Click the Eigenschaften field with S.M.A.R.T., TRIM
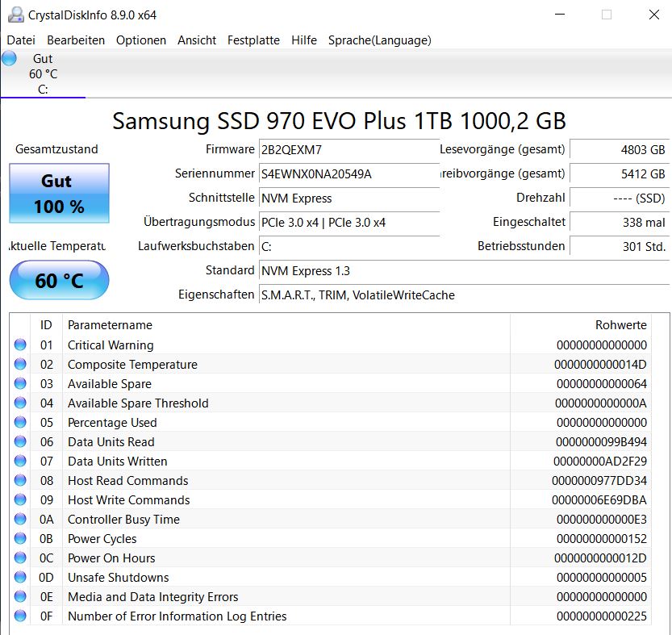Image resolution: width=672 pixels, height=635 pixels. [464, 295]
